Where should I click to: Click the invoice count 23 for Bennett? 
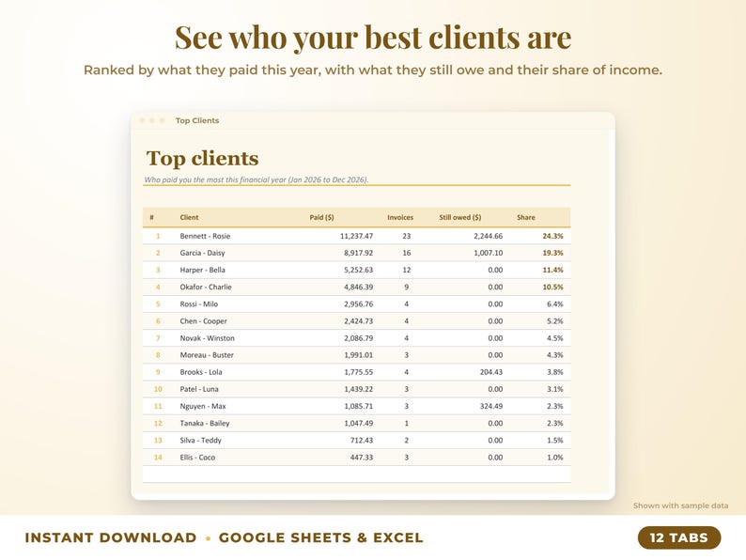point(406,236)
